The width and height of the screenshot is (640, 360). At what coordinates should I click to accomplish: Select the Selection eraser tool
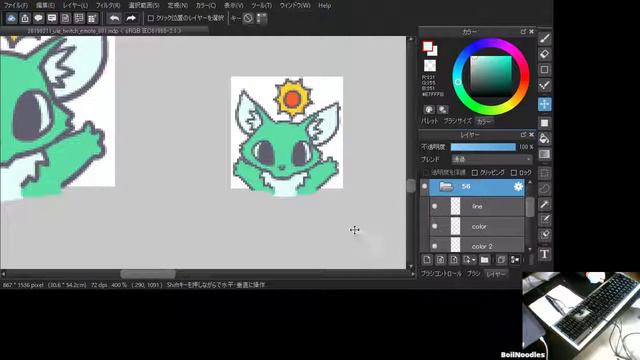pyautogui.click(x=544, y=235)
